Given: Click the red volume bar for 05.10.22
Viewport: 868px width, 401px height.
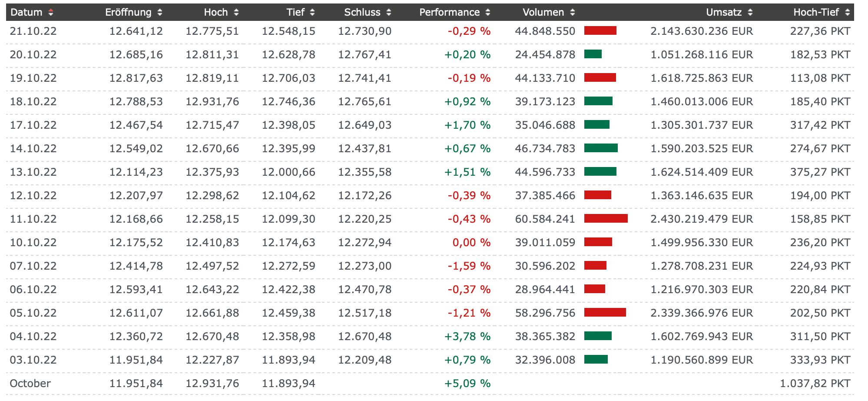Looking at the screenshot, I should tap(605, 312).
